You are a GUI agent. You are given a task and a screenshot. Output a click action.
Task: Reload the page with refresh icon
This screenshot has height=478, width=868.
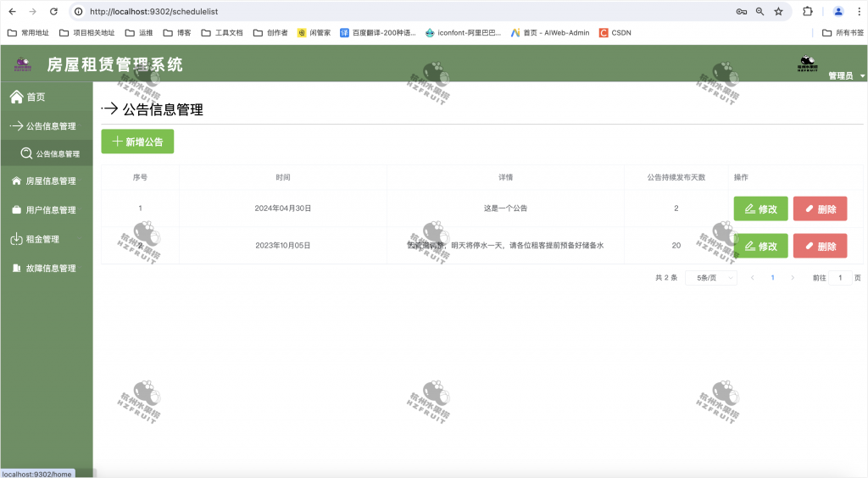53,12
